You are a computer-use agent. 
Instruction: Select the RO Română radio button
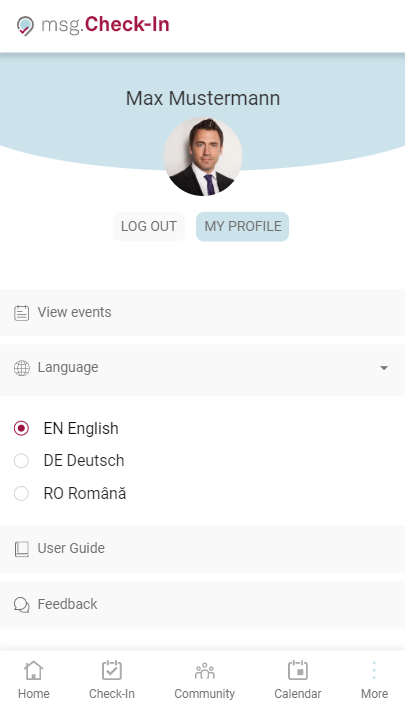click(x=21, y=494)
